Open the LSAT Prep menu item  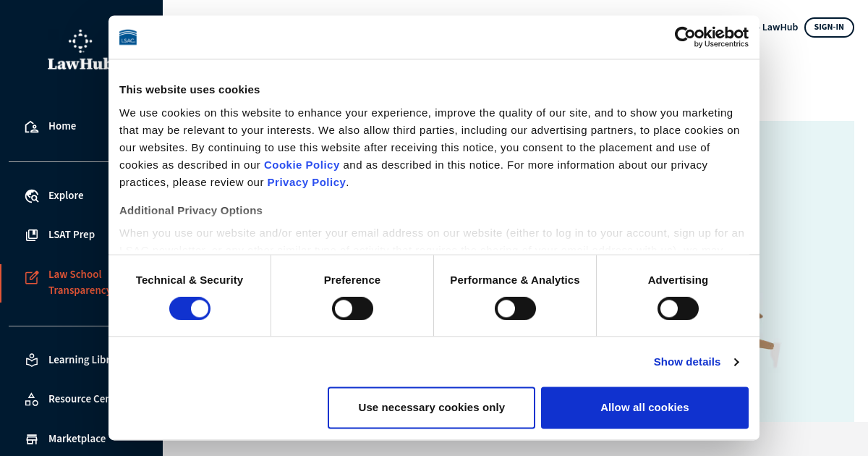click(72, 235)
